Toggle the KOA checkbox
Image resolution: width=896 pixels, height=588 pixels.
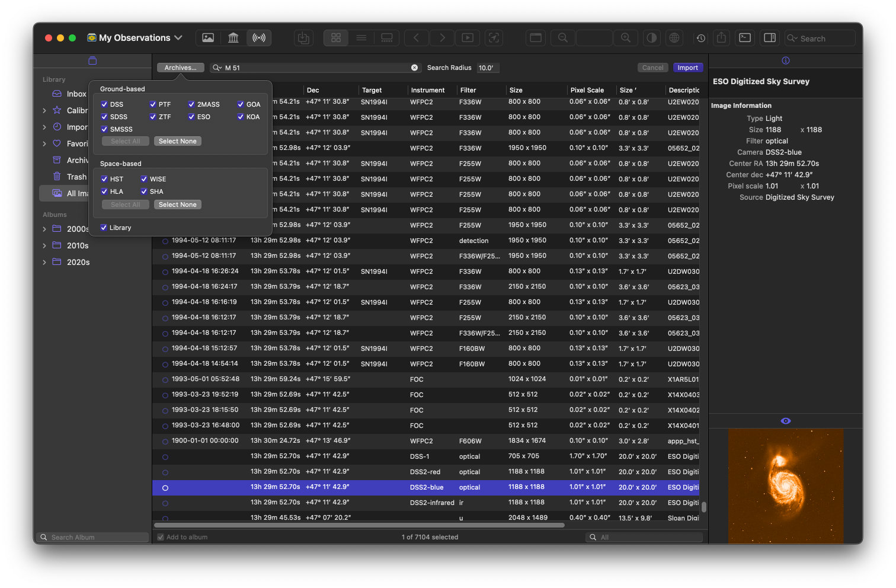pos(241,117)
